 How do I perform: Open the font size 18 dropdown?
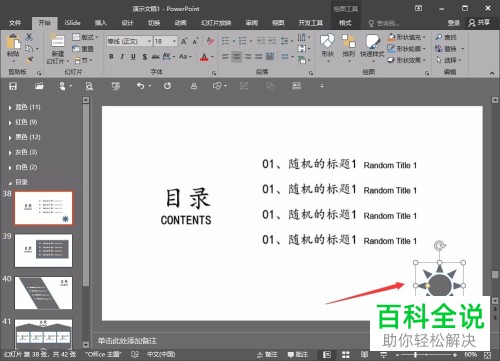[x=174, y=41]
